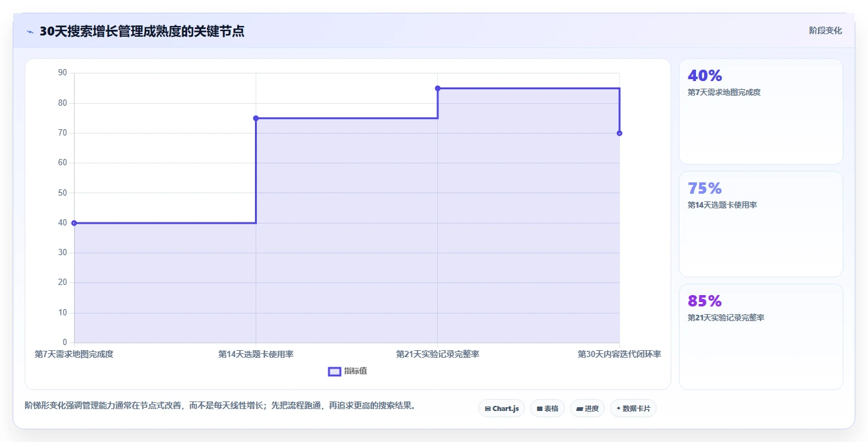Viewport: 868px width, 442px height.
Task: Click the data point at value 85
Action: pos(438,88)
